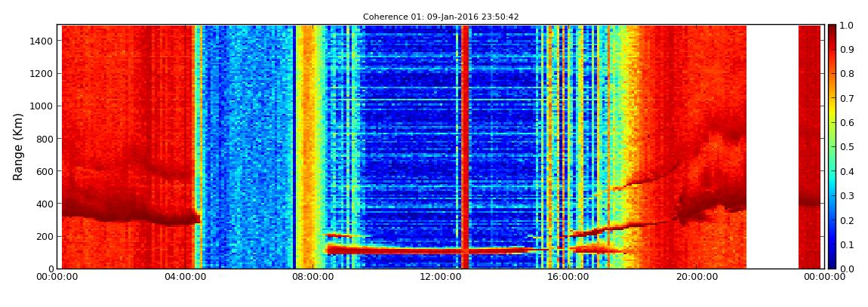Click the 16:00:00 x-axis tick label

point(568,277)
